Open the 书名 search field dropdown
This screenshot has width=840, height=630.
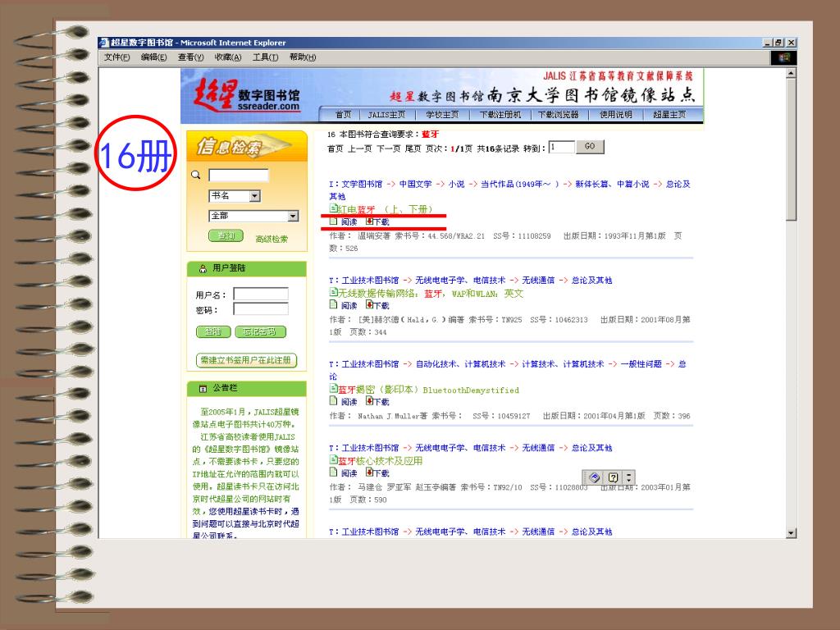(255, 196)
